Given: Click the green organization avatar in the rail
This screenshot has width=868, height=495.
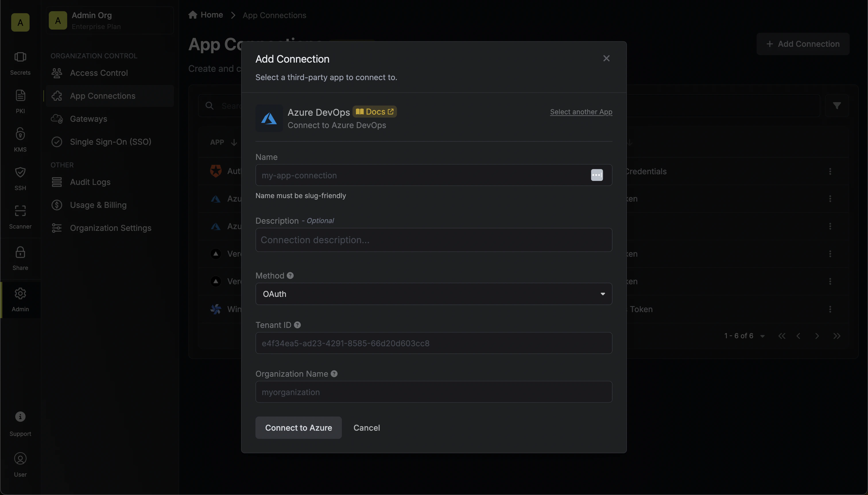Looking at the screenshot, I should (x=20, y=22).
